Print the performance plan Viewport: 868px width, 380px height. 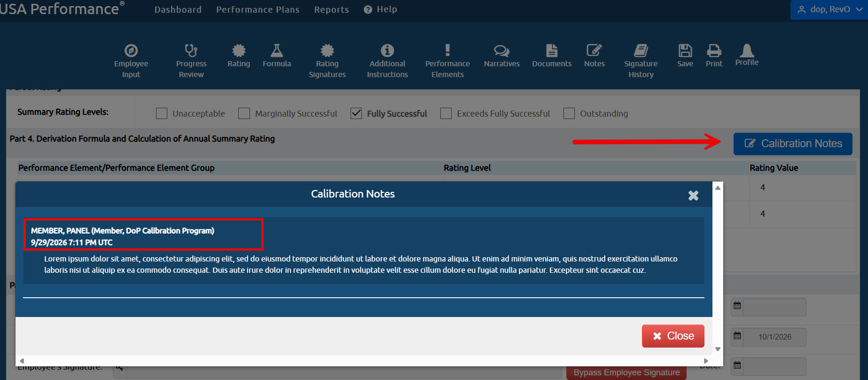[x=714, y=55]
